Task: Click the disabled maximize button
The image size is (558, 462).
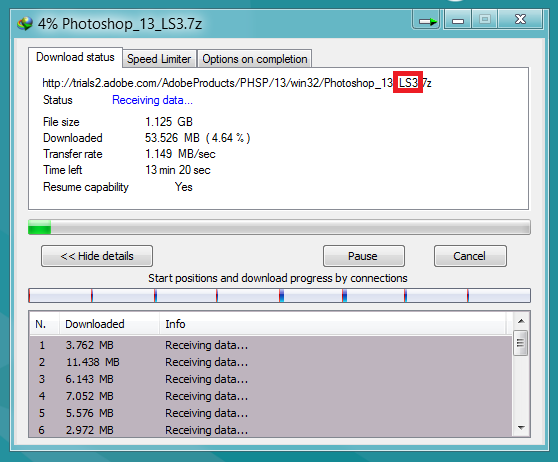Action: point(485,20)
